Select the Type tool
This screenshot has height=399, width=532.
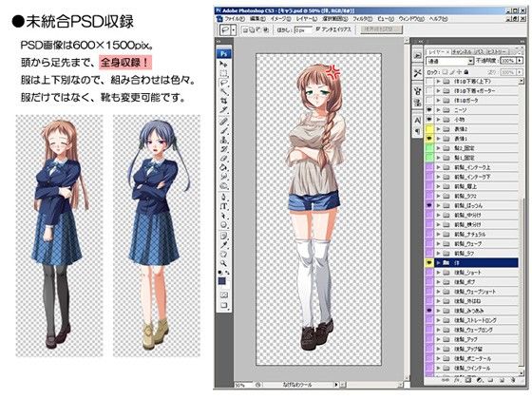tap(223, 206)
